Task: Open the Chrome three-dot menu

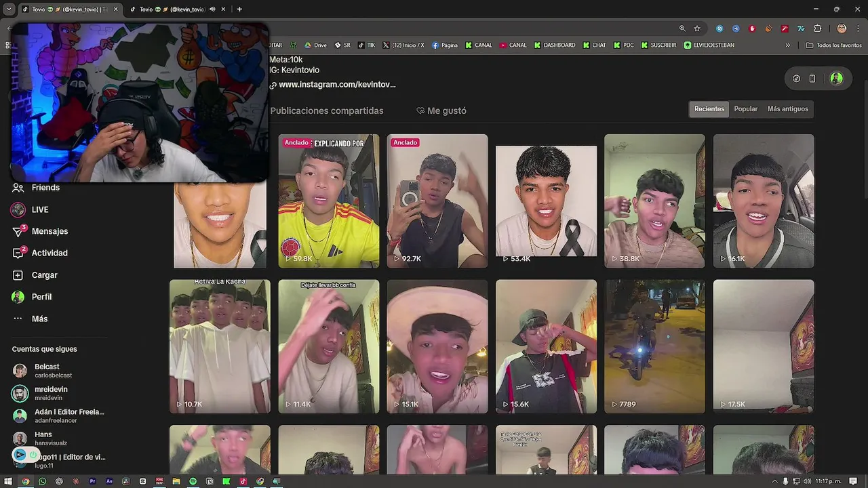Action: (x=858, y=28)
